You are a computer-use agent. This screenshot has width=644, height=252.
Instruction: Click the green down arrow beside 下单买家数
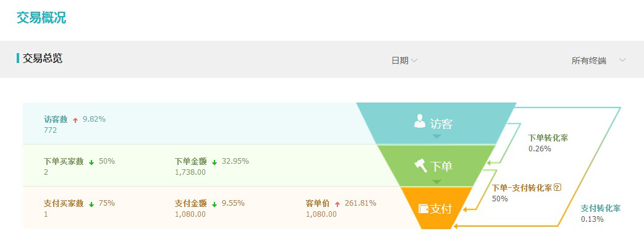click(91, 162)
